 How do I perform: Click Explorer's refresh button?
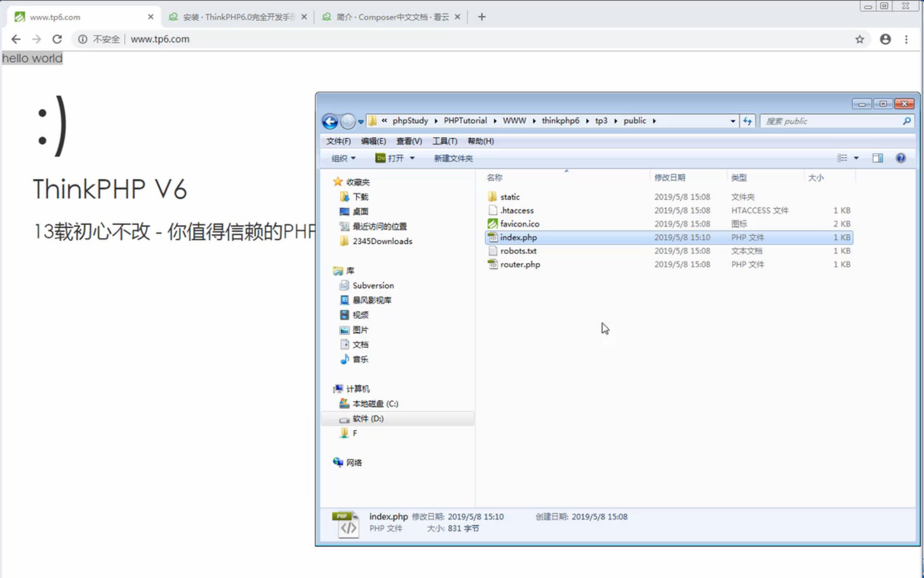click(x=747, y=121)
